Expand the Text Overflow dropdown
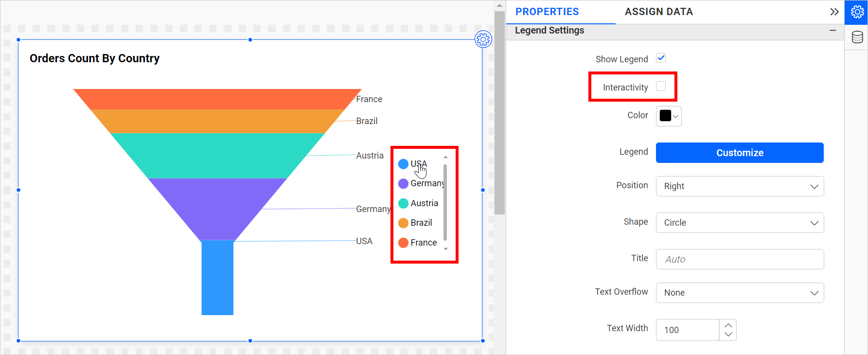Image resolution: width=868 pixels, height=355 pixels. (x=739, y=293)
